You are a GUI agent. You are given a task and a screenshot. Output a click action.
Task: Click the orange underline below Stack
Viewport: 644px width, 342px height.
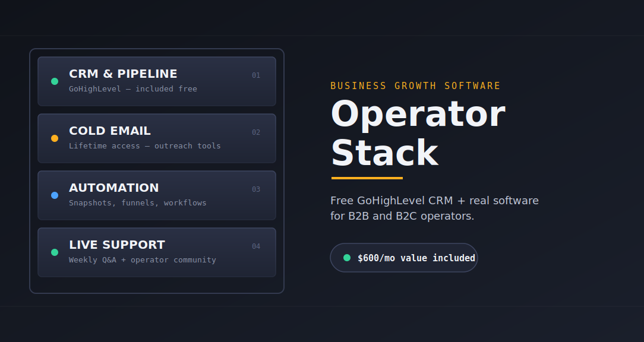367,178
